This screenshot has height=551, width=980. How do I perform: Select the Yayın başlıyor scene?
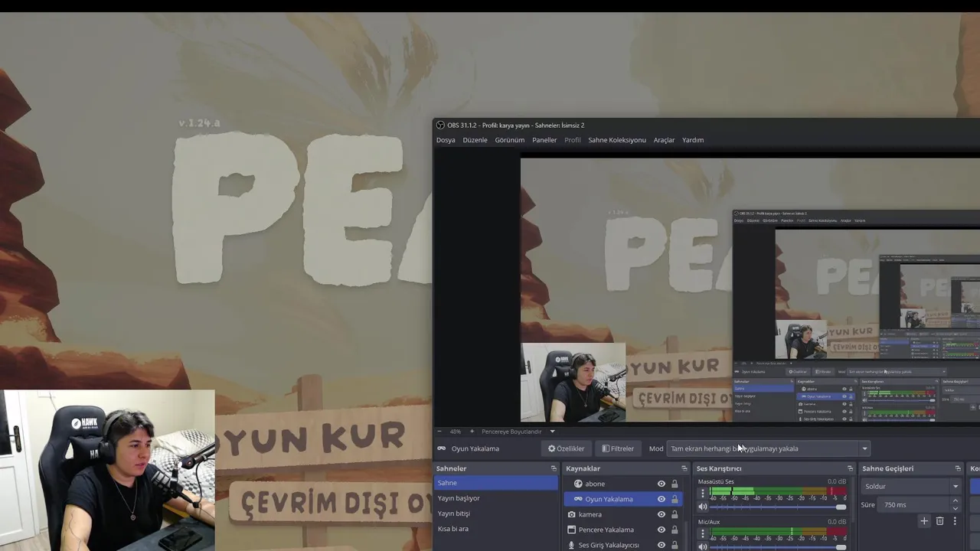(x=496, y=498)
